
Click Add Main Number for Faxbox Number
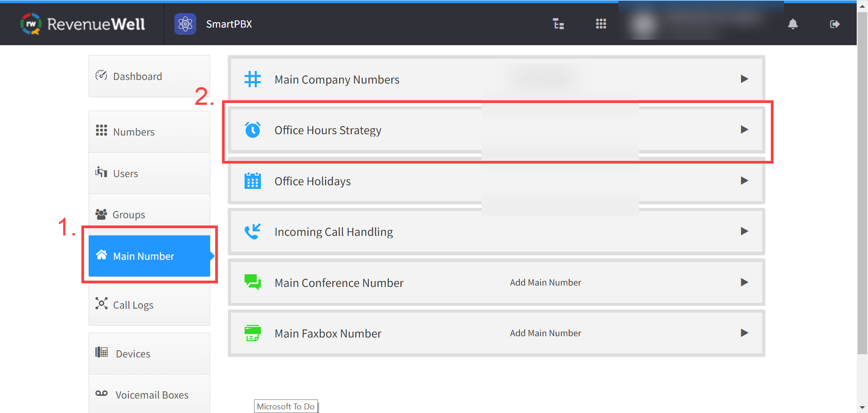point(545,333)
